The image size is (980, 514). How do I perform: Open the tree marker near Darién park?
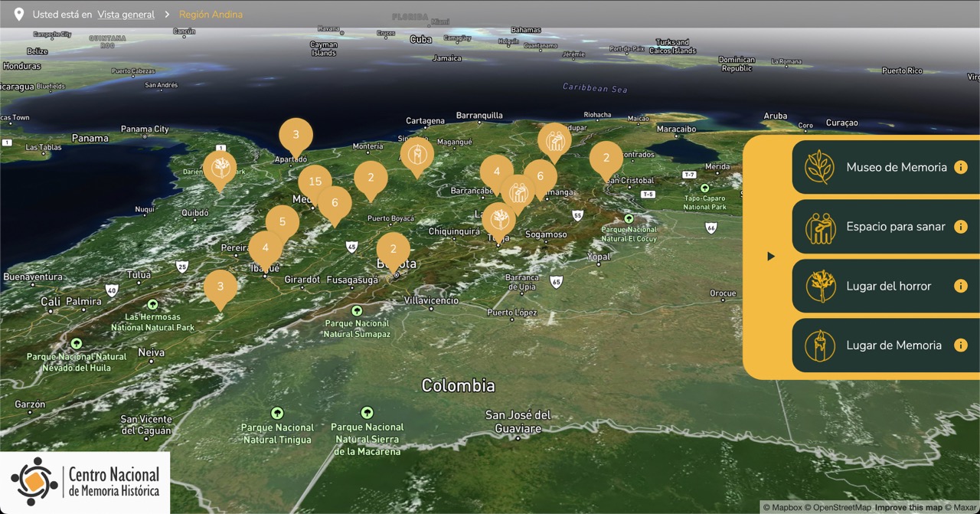tap(220, 169)
